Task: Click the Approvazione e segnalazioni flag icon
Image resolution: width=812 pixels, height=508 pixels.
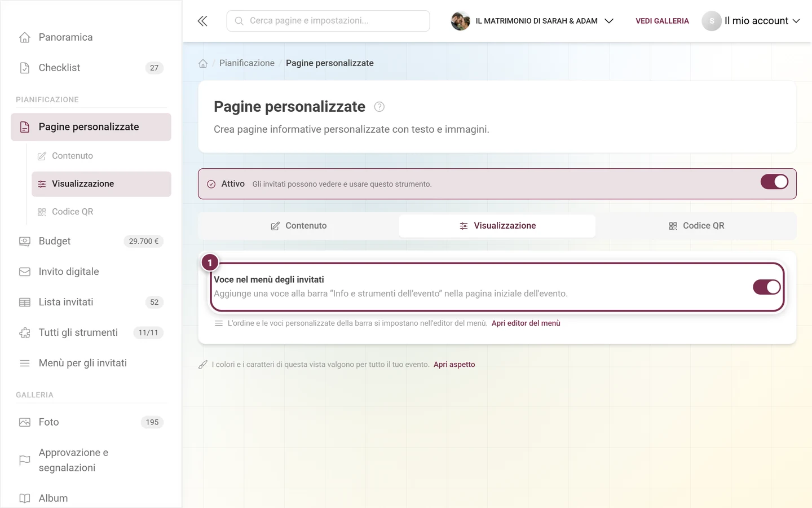Action: coord(25,460)
